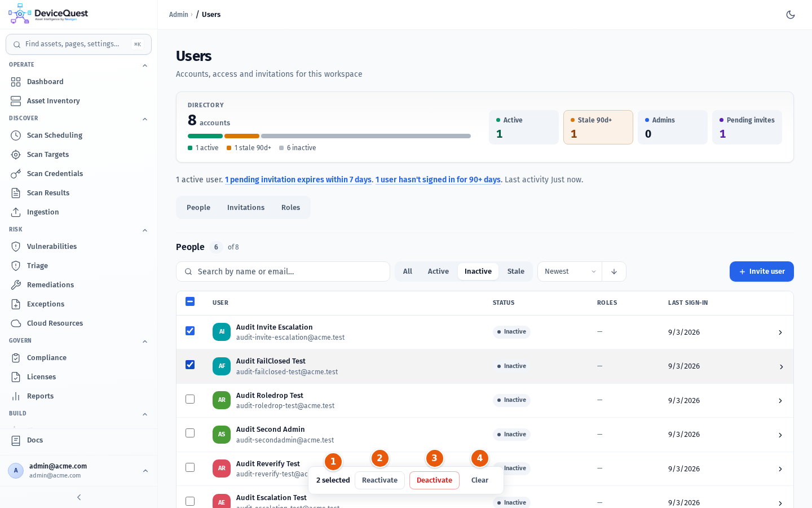Check the Audit Reverify Test checkbox

click(190, 467)
